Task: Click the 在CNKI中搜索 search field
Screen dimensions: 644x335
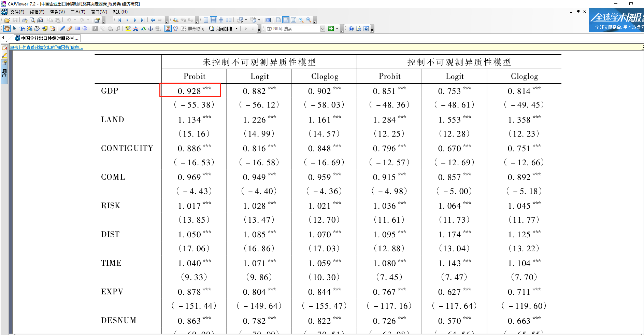Action: click(x=293, y=29)
